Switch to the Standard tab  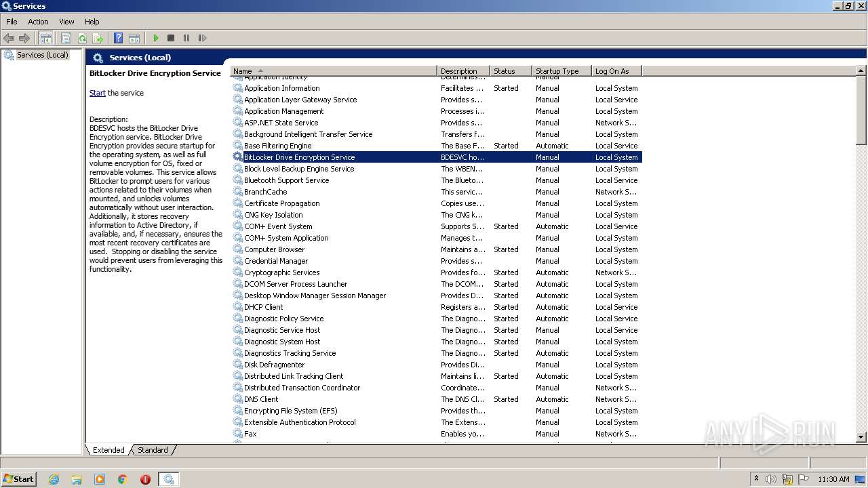[x=153, y=450]
